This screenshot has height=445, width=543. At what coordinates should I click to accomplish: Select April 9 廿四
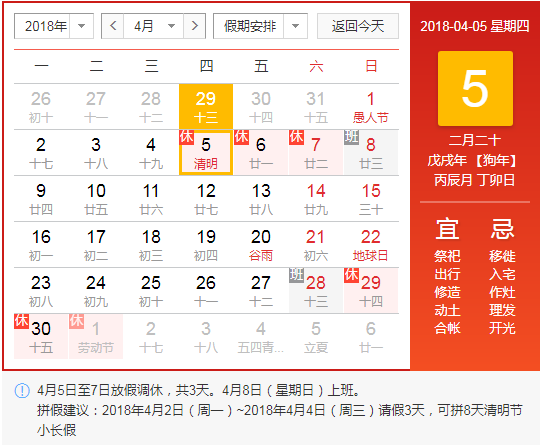(41, 199)
